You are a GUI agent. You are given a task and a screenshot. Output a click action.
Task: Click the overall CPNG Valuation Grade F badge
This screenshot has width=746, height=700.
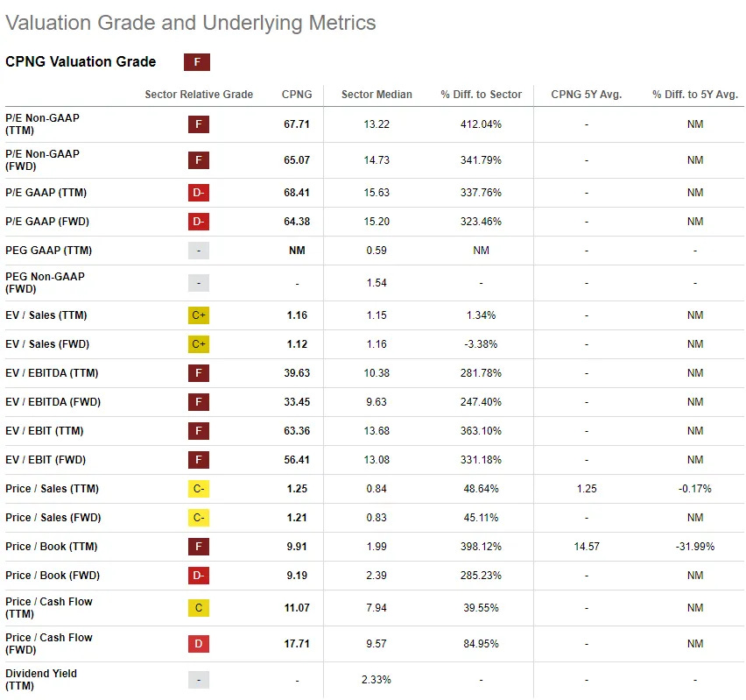tap(197, 62)
